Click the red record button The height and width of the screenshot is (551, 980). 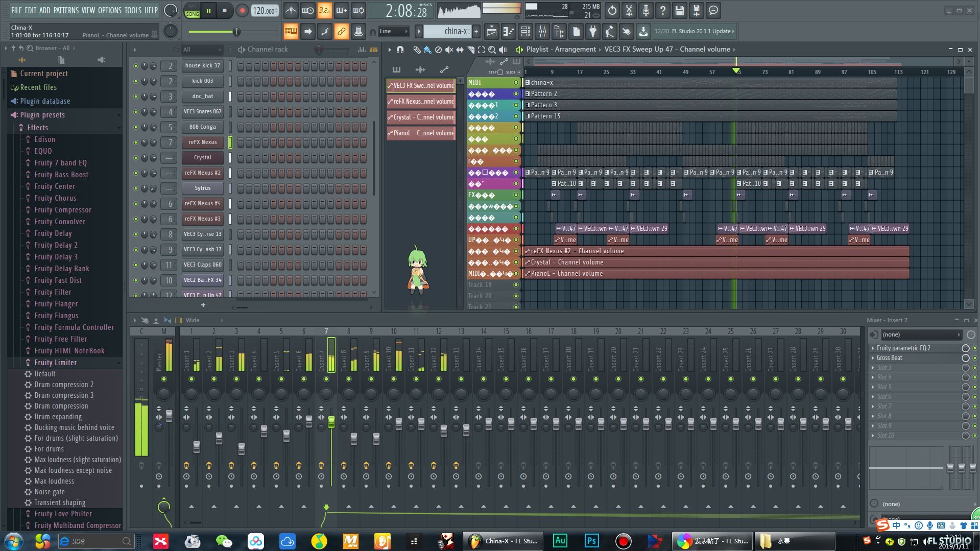(x=242, y=11)
